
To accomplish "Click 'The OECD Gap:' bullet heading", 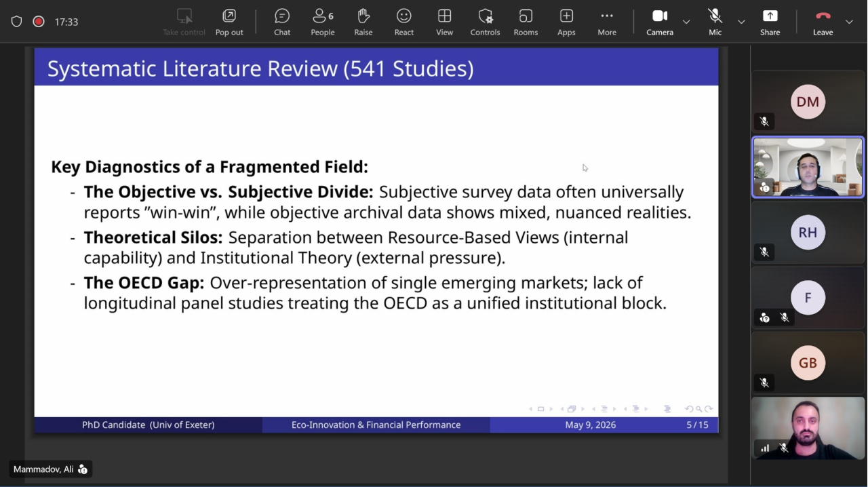I will click(144, 282).
